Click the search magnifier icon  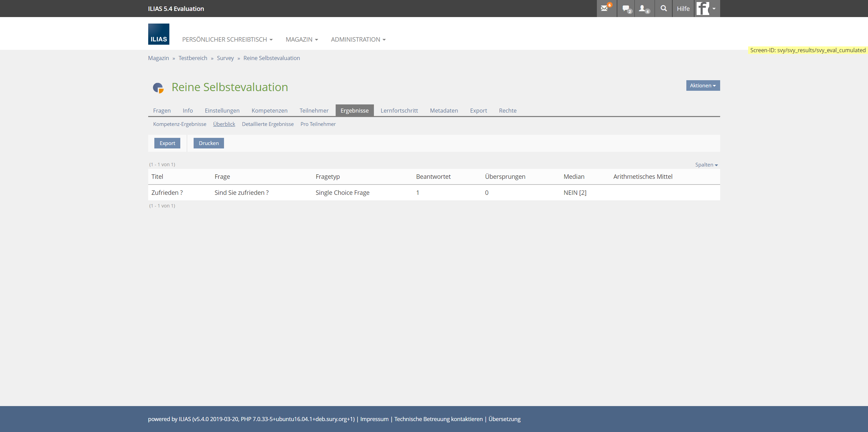[663, 9]
